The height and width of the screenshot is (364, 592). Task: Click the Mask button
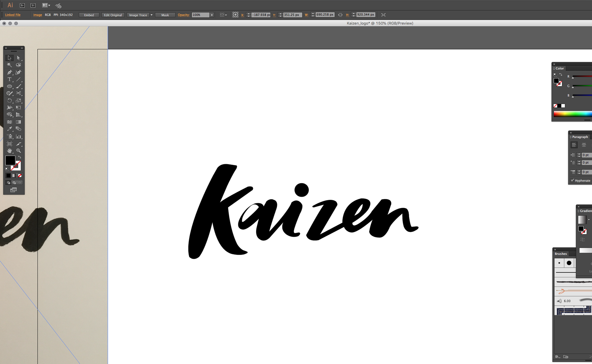[x=165, y=15]
